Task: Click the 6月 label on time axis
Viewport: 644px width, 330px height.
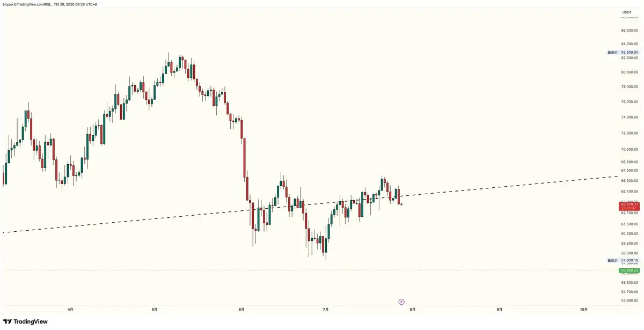Action: pyautogui.click(x=241, y=309)
